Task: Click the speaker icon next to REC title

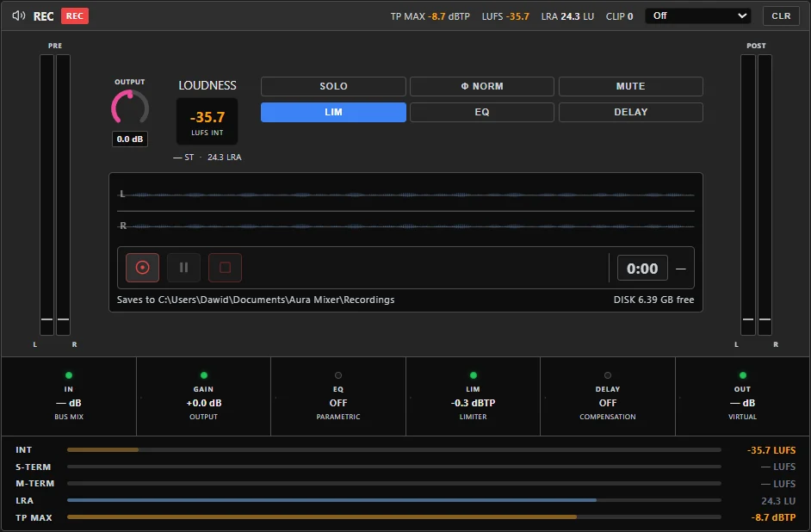Action: point(19,15)
